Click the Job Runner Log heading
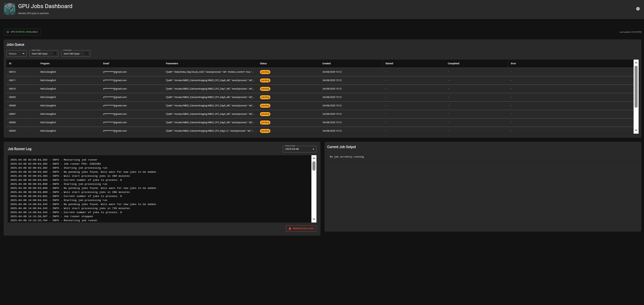Image resolution: width=644 pixels, height=305 pixels. (20, 149)
